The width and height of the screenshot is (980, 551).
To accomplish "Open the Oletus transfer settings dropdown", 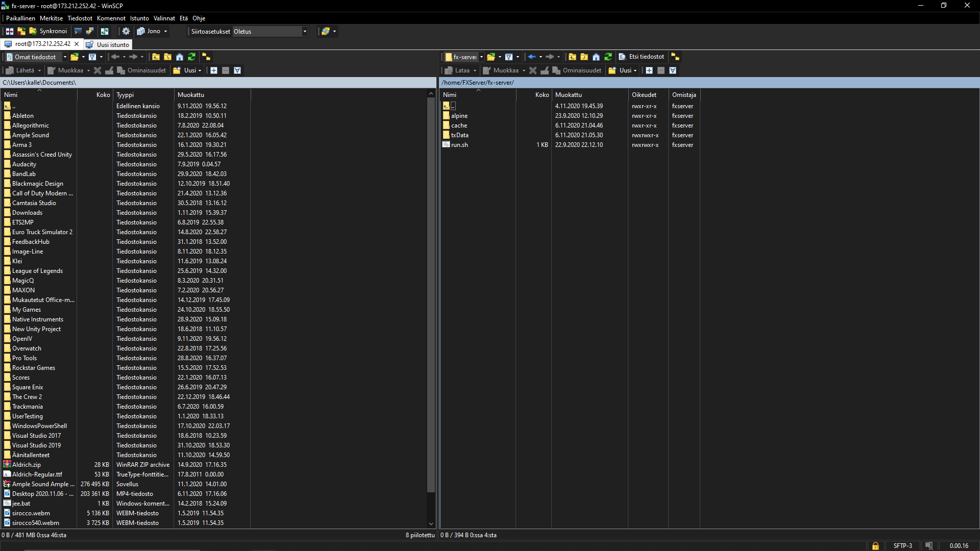I will pos(305,31).
